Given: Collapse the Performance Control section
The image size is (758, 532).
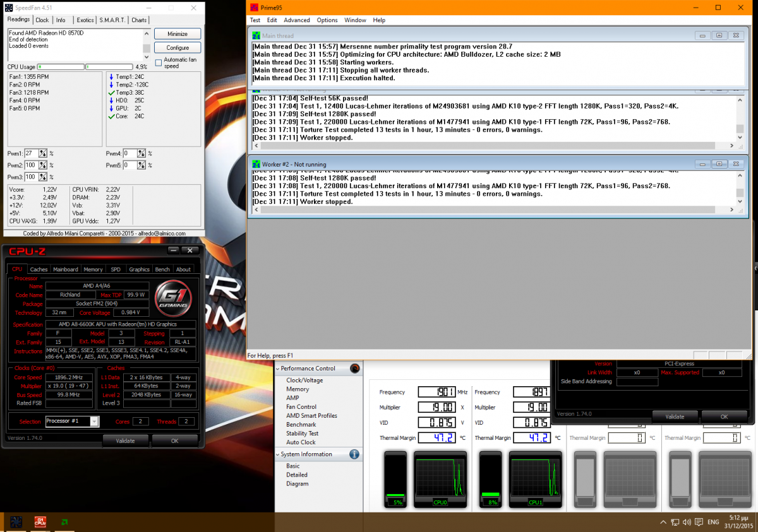Looking at the screenshot, I should (x=278, y=369).
